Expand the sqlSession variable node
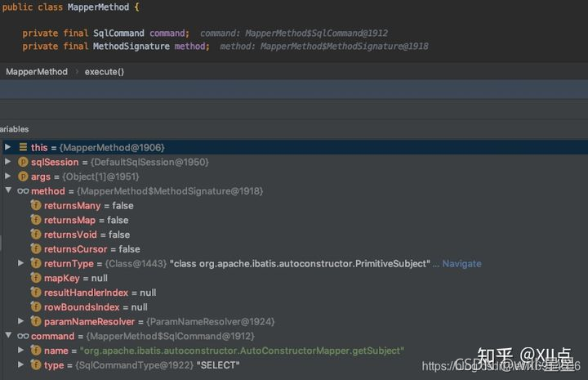The image size is (588, 380). pyautogui.click(x=7, y=162)
